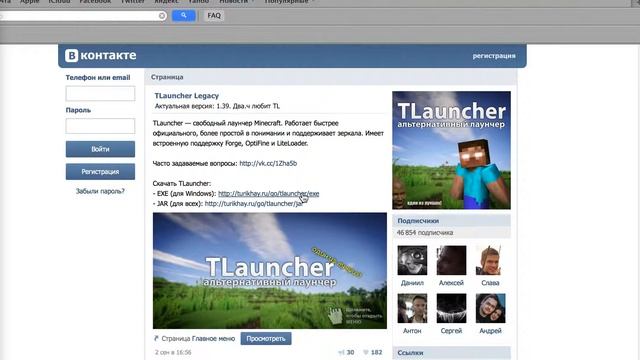The image size is (640, 360).
Task: Click the name Антон under avatar
Action: coord(412,331)
